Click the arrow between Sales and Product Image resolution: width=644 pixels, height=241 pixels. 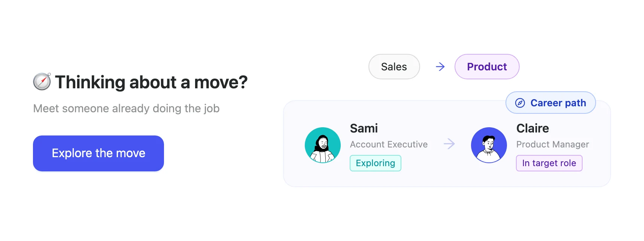coord(440,67)
